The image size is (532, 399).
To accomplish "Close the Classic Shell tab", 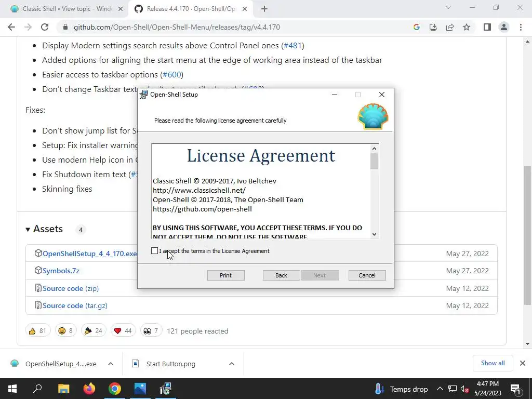I will (x=121, y=9).
